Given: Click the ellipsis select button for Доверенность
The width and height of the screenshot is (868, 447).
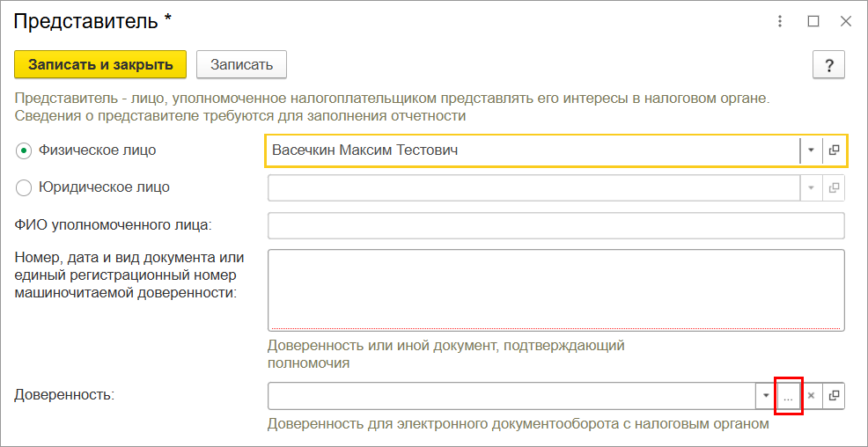Looking at the screenshot, I should click(788, 397).
